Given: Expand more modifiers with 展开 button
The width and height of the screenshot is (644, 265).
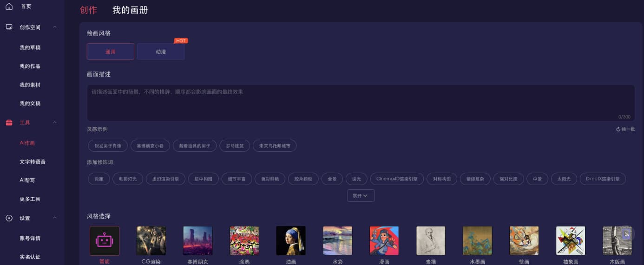Looking at the screenshot, I should tap(361, 196).
